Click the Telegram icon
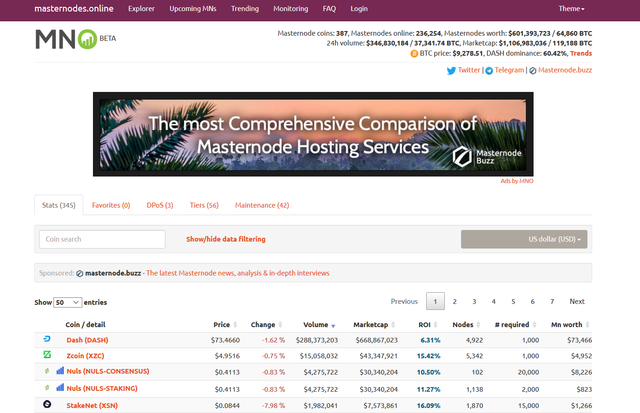640x413 pixels. pyautogui.click(x=489, y=71)
